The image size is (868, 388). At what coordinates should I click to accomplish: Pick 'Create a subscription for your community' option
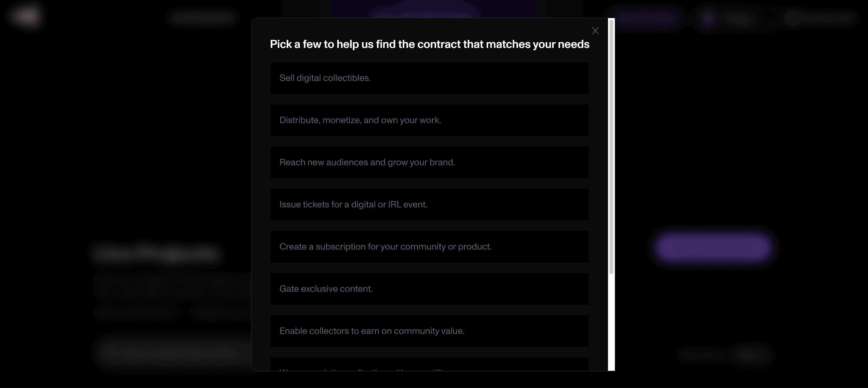[430, 246]
